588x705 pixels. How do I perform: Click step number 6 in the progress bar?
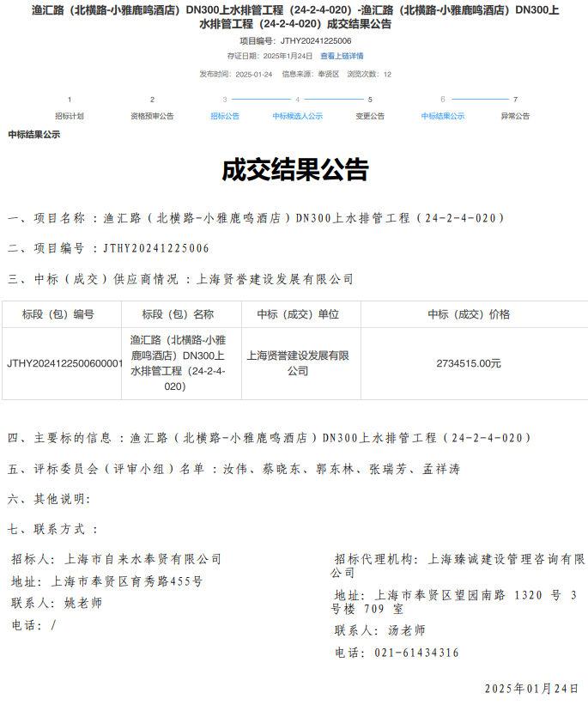point(443,100)
